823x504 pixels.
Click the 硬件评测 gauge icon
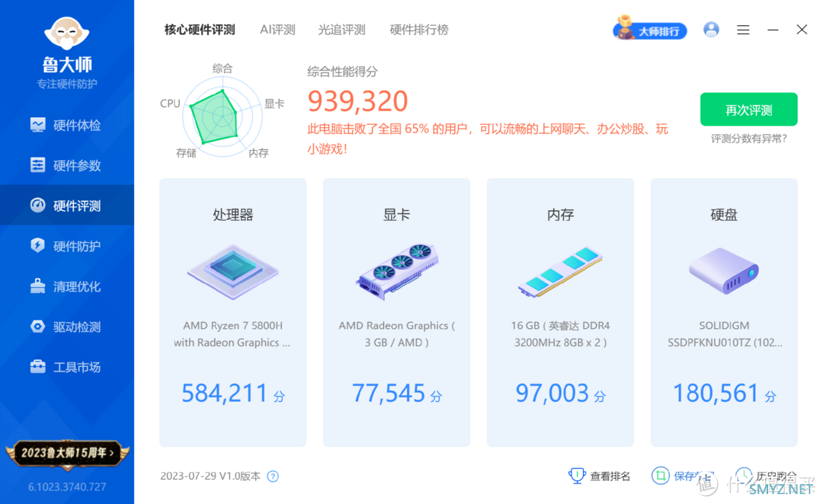[x=38, y=205]
